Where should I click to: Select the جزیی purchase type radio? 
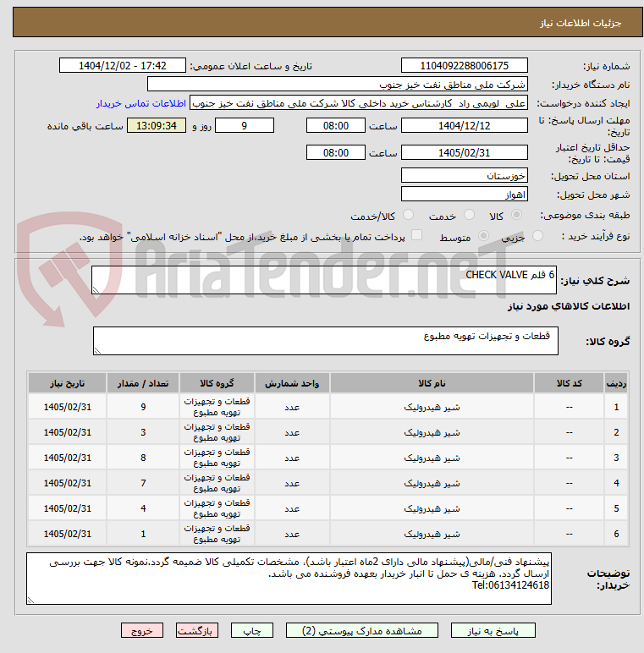click(537, 236)
